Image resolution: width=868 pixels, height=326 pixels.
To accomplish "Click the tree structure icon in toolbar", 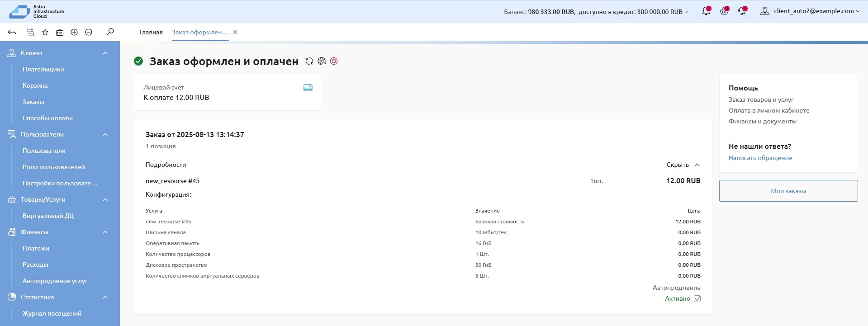I will [30, 32].
